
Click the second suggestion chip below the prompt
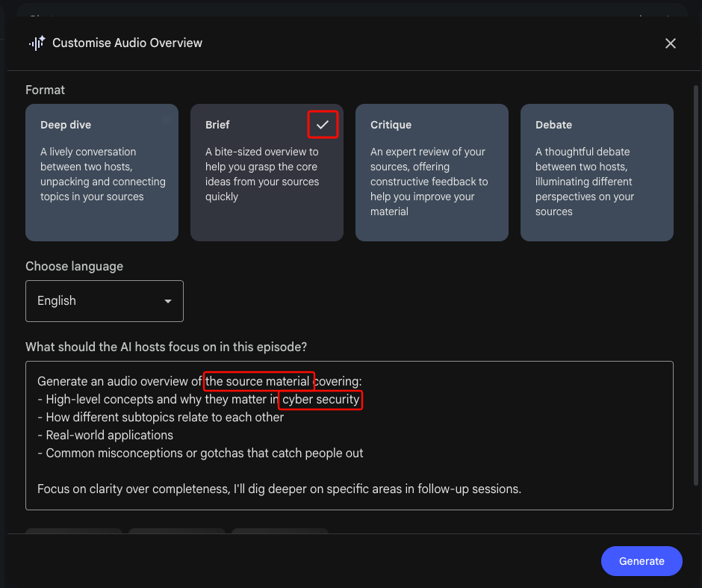click(176, 531)
